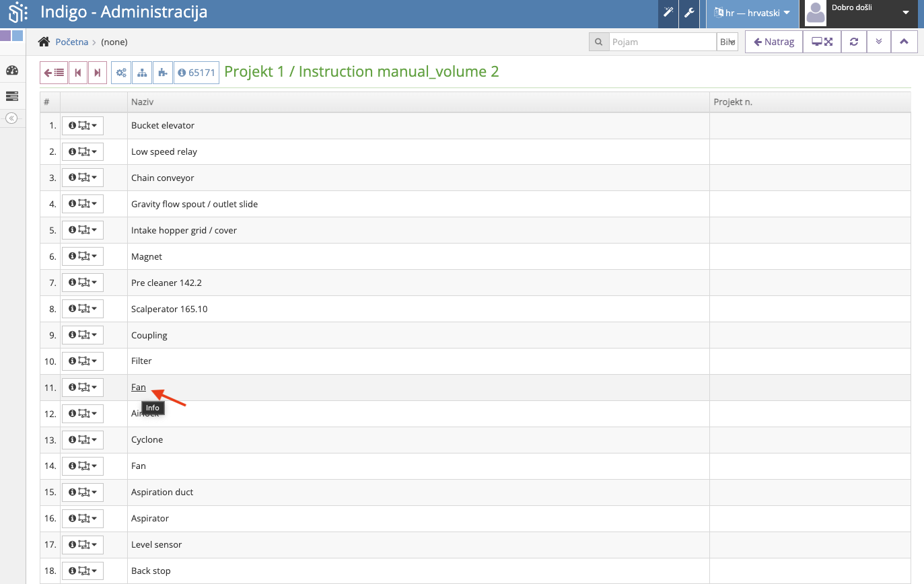Click the info 65171 button
Screen dimensions: 924x584
tap(197, 73)
